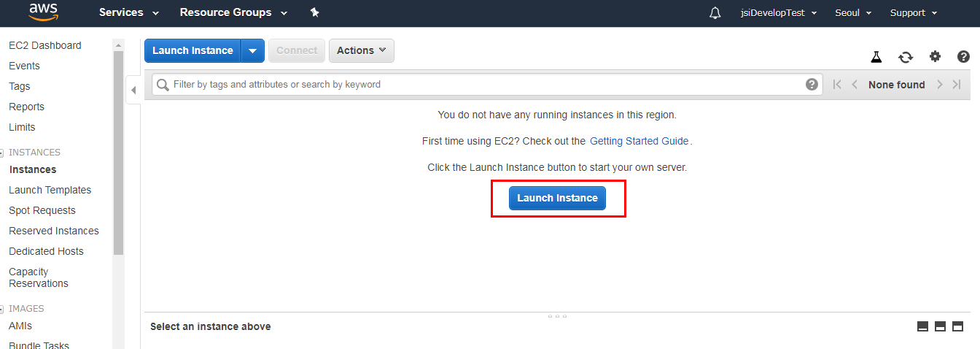
Task: Click the "None found" pagination text
Action: [896, 85]
